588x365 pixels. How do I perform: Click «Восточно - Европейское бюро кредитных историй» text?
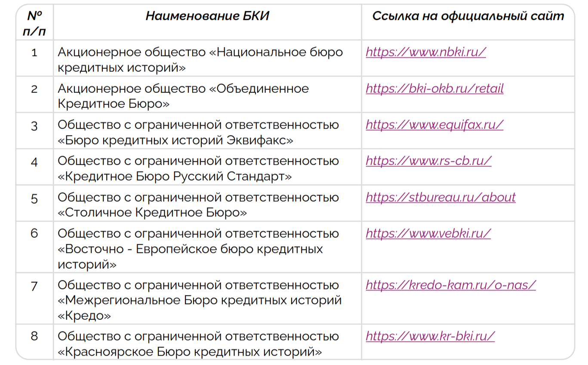click(190, 249)
